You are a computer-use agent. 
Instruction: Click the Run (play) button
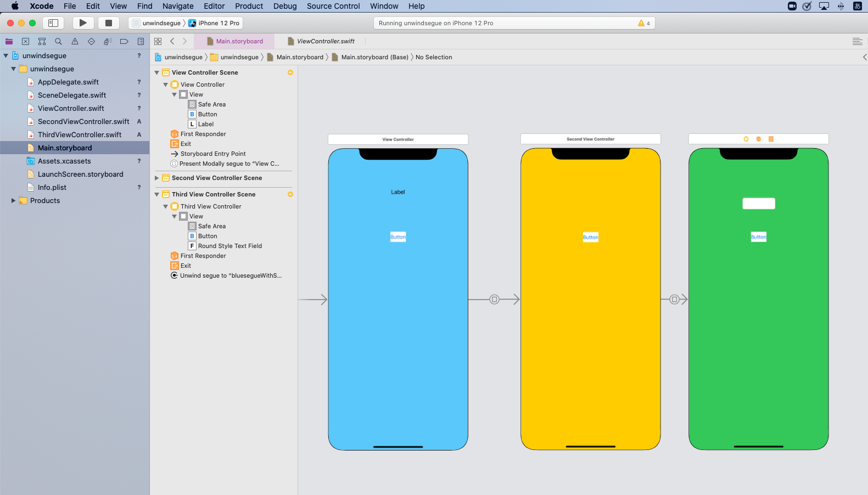(x=83, y=23)
